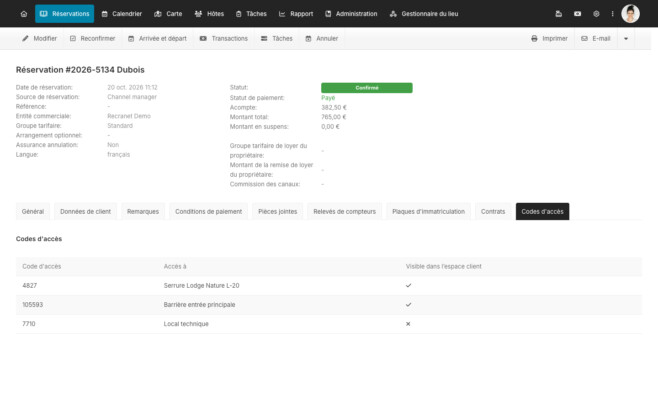658x411 pixels.
Task: Click Visible dans l'espace client header
Action: tap(444, 267)
